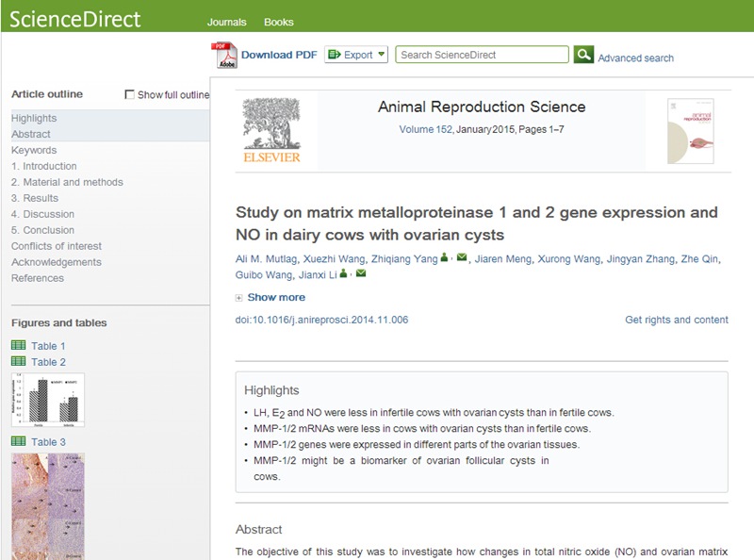Click the ScienceDirect logo
Screen dimensions: 754x560
click(x=75, y=19)
